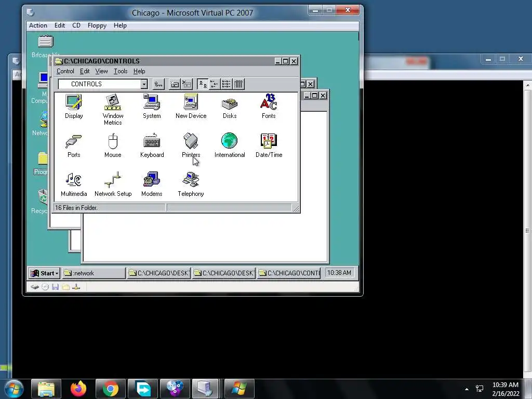Open the Date/Time icon
The height and width of the screenshot is (399, 532).
(269, 145)
